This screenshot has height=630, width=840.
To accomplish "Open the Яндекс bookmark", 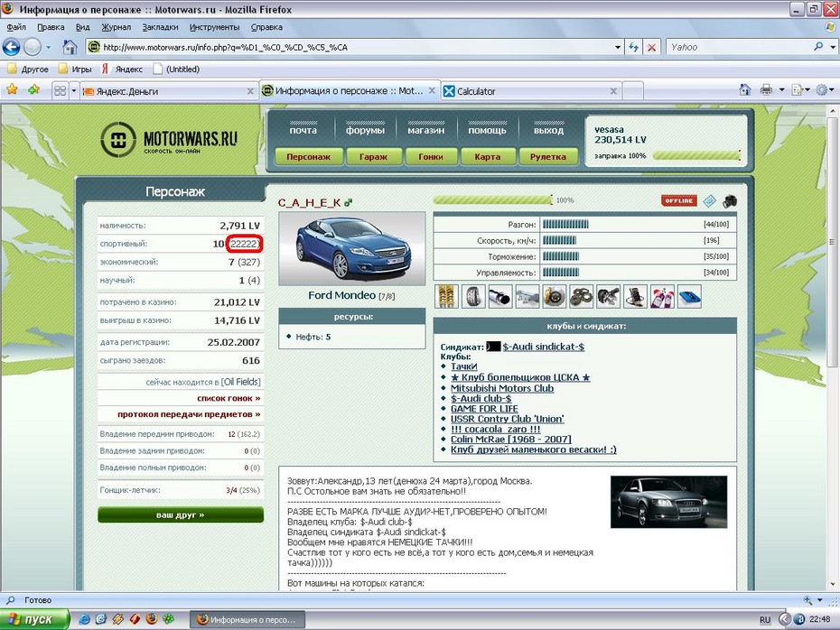I will point(123,69).
